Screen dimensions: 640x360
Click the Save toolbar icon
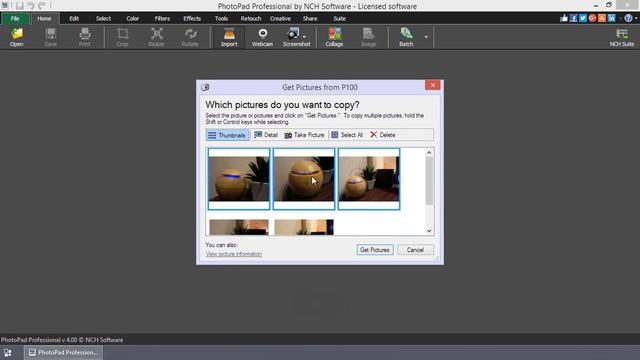(x=51, y=37)
